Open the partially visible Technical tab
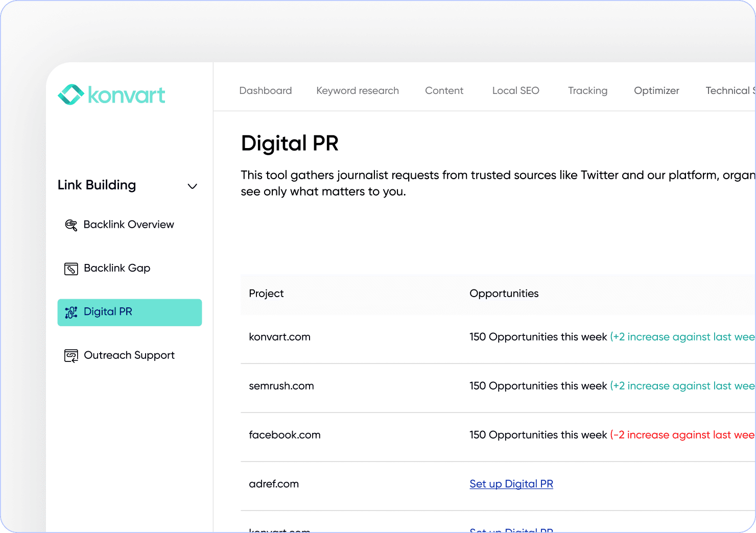Screen dimensions: 756x533 [728, 90]
